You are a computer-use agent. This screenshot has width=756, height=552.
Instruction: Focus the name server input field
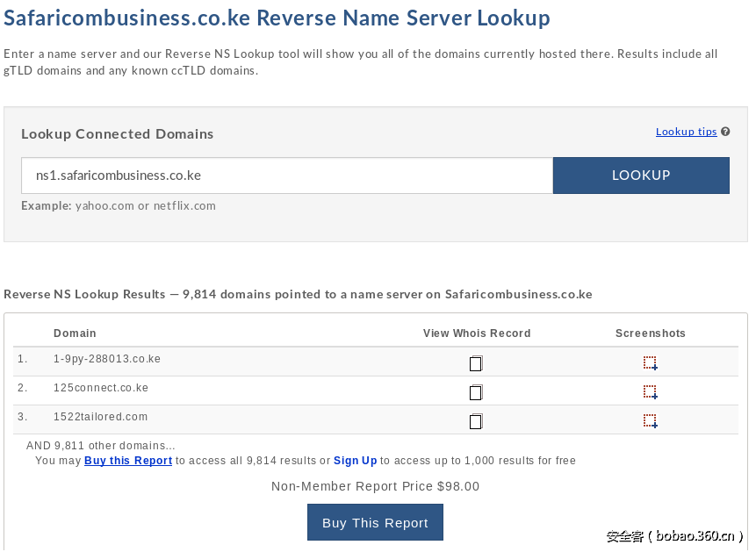click(287, 176)
